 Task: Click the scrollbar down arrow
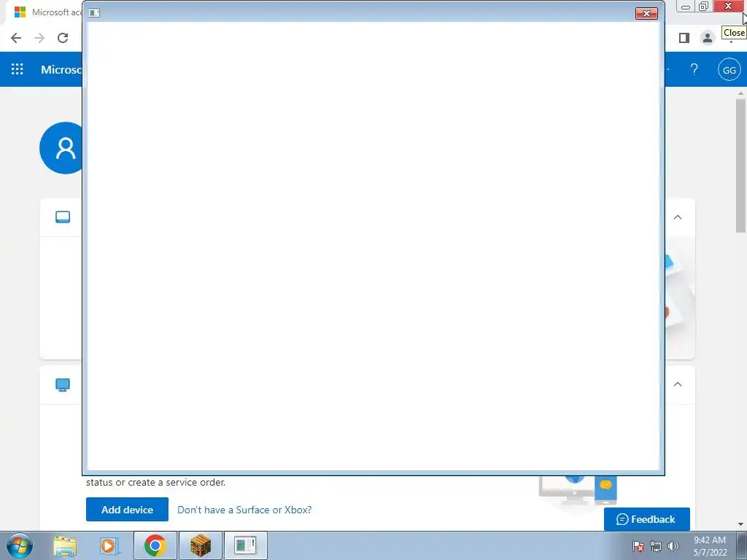(x=740, y=524)
